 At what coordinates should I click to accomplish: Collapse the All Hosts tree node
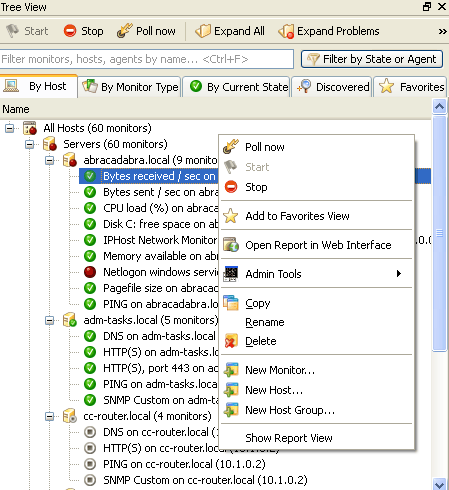[10, 128]
